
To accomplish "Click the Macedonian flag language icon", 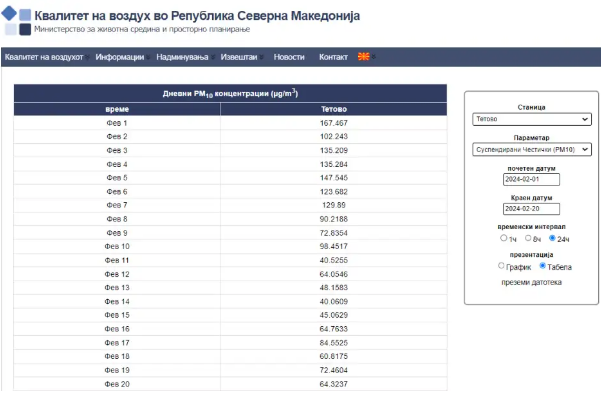I will pos(364,57).
